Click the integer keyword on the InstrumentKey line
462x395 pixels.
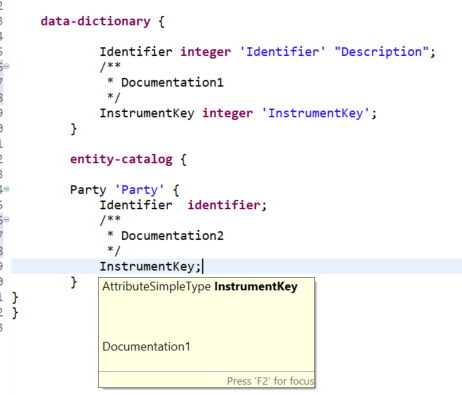(228, 114)
